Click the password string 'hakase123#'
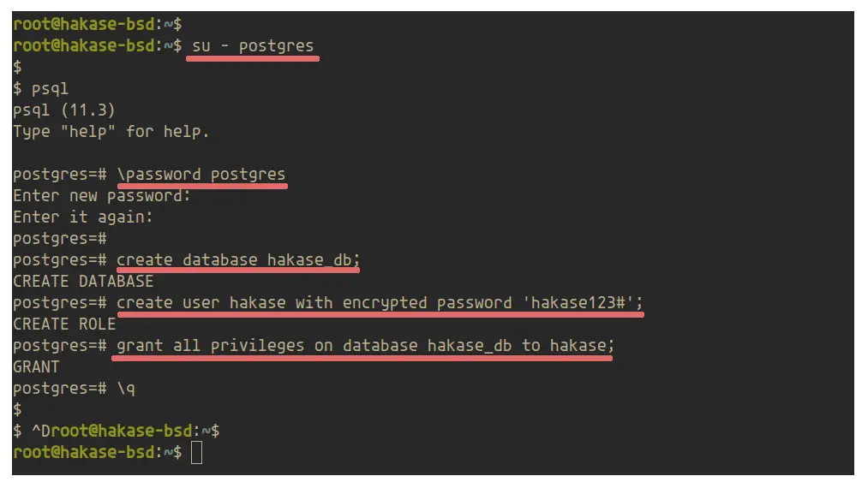The height and width of the screenshot is (488, 868). tap(578, 303)
